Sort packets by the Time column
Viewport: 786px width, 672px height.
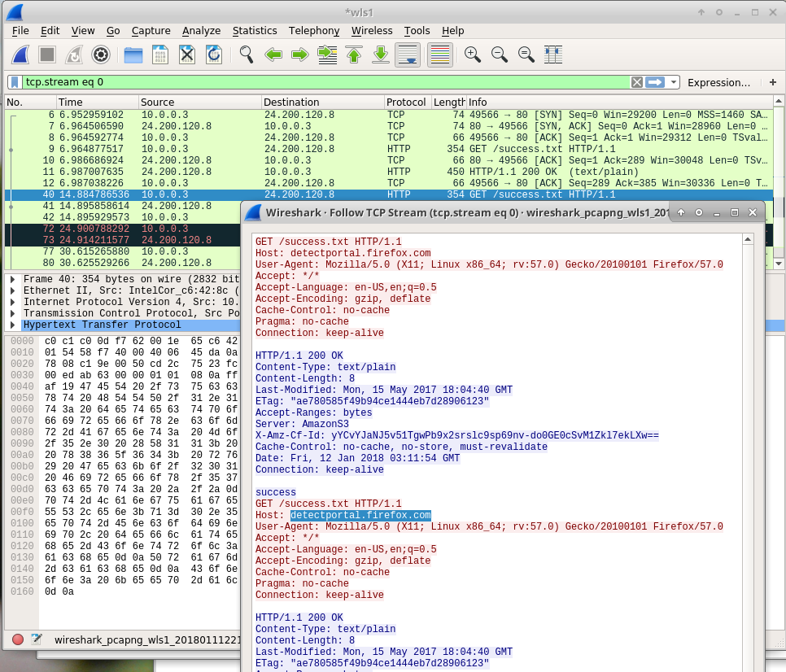tap(98, 103)
